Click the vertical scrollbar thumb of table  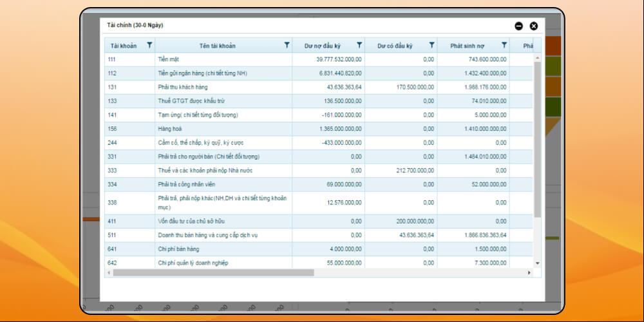[x=538, y=138]
